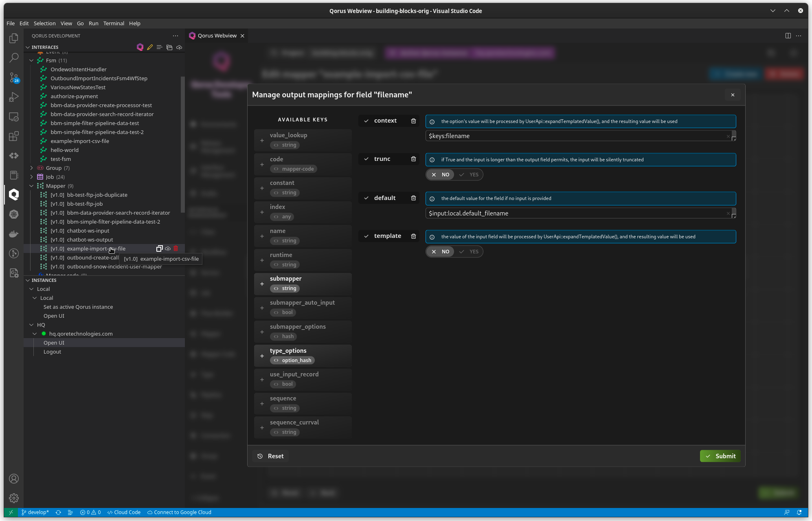Expand the Group (7) tree node
The width and height of the screenshot is (812, 521).
[x=31, y=168]
